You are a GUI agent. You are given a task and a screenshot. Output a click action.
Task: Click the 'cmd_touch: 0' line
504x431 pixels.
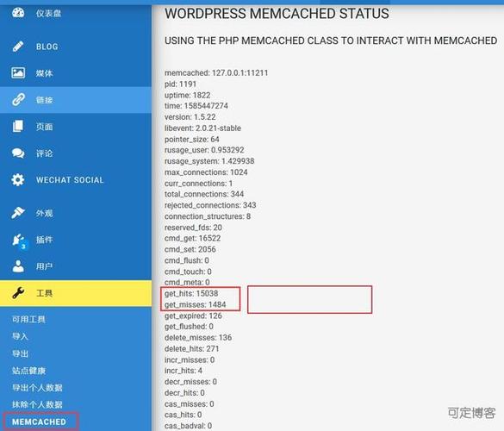188,272
